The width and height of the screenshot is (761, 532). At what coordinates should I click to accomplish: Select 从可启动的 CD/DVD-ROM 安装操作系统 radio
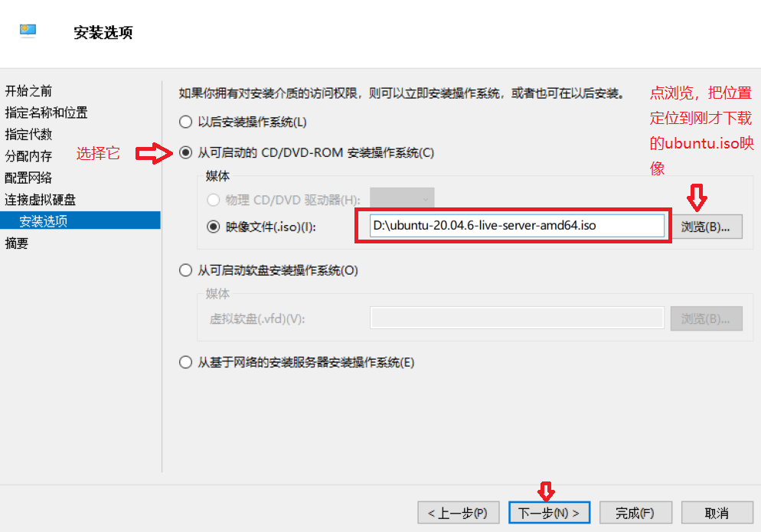[185, 152]
